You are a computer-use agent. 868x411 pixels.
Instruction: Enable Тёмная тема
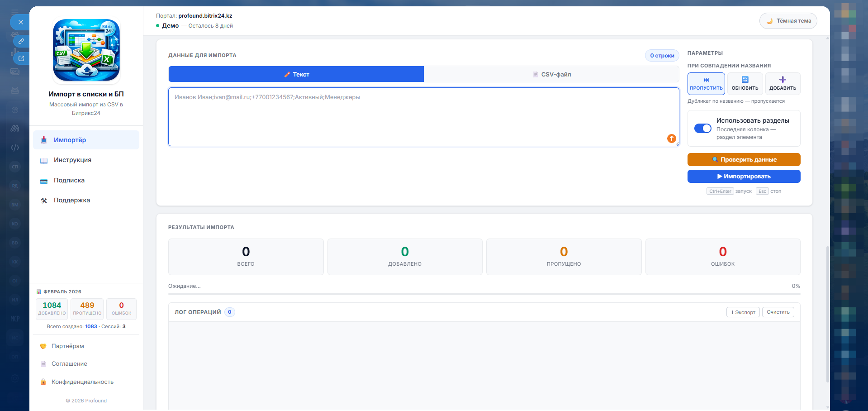(788, 21)
